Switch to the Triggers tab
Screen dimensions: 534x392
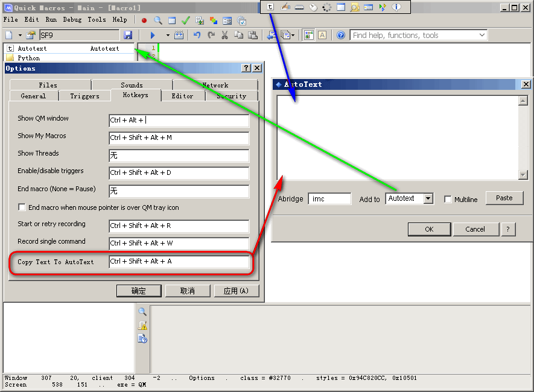(x=84, y=96)
